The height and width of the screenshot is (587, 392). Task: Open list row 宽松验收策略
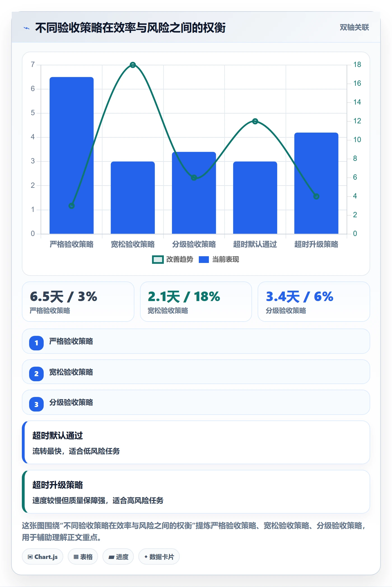point(196,372)
